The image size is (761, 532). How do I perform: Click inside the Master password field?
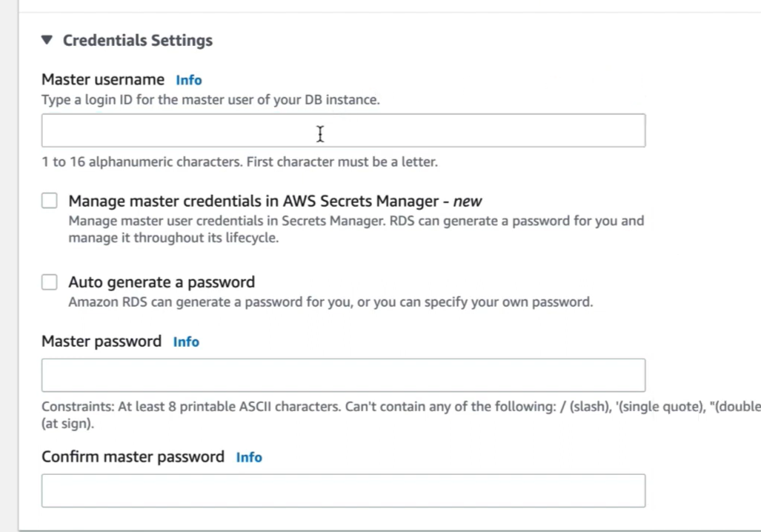(x=343, y=375)
